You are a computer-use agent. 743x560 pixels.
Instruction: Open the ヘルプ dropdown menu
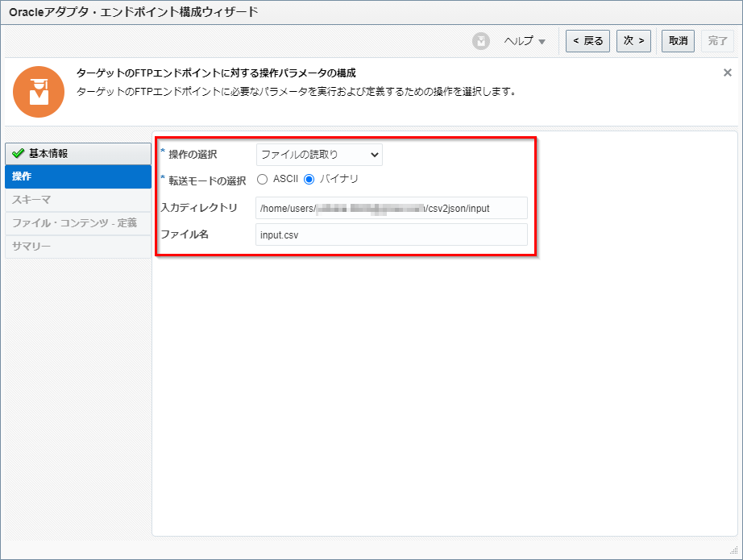click(x=525, y=41)
